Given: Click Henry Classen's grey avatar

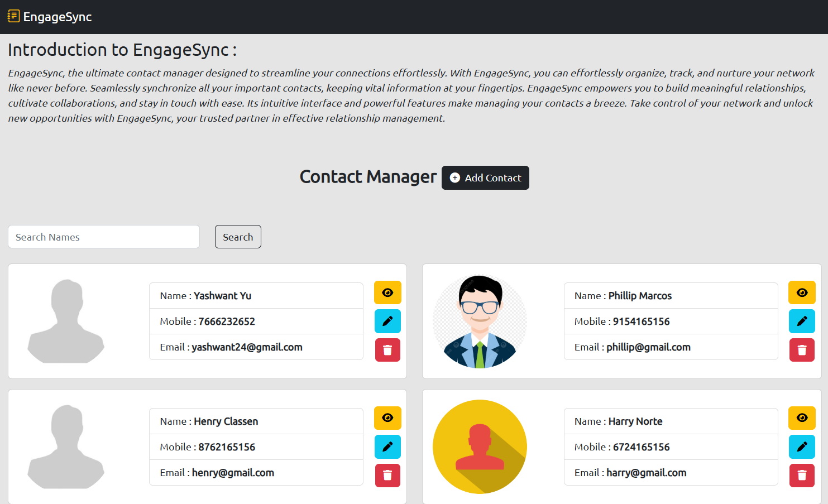Looking at the screenshot, I should [x=66, y=447].
